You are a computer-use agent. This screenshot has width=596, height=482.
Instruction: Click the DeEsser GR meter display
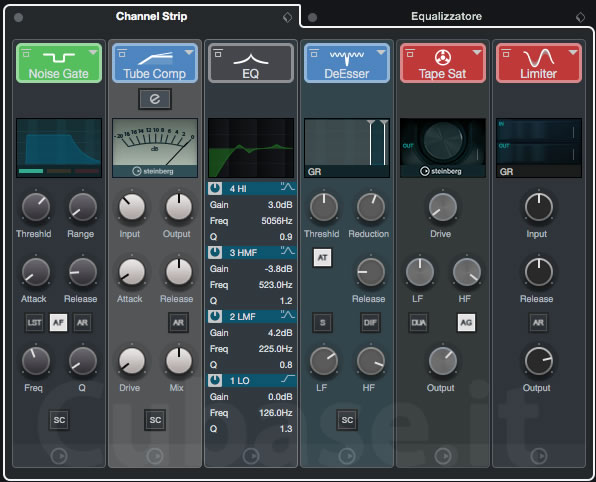point(347,148)
